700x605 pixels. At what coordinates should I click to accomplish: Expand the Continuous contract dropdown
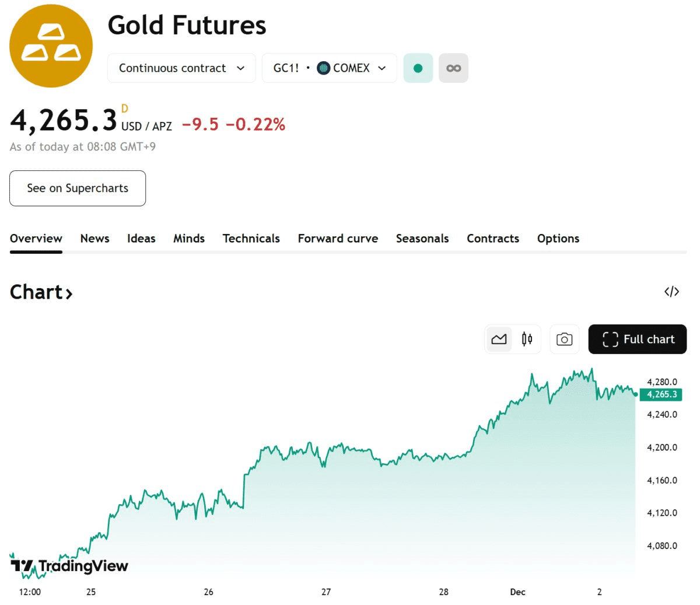(x=181, y=68)
